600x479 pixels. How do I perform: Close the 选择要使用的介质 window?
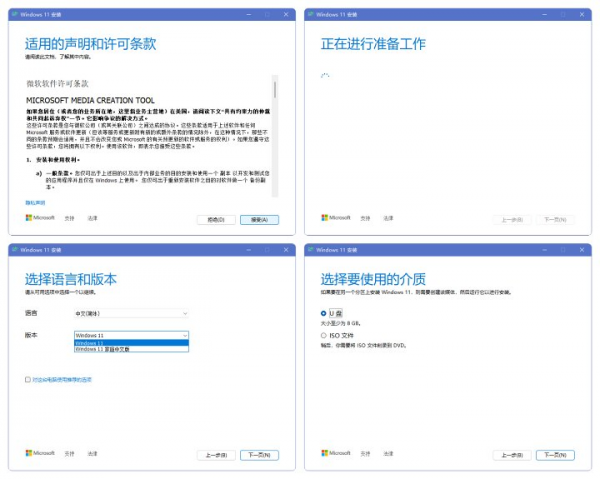(x=582, y=249)
